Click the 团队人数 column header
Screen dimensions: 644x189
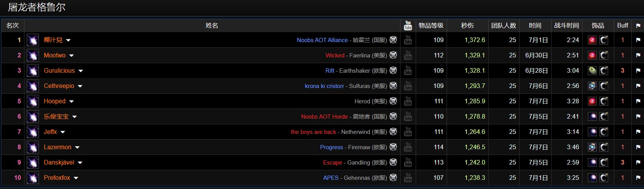504,25
